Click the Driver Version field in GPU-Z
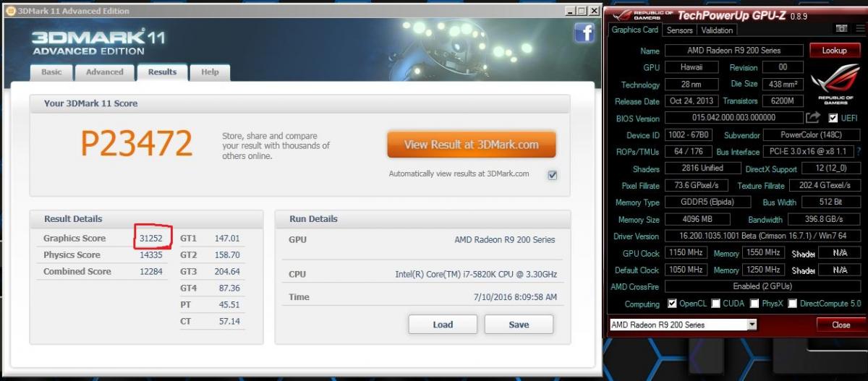868x381 pixels. [764, 236]
